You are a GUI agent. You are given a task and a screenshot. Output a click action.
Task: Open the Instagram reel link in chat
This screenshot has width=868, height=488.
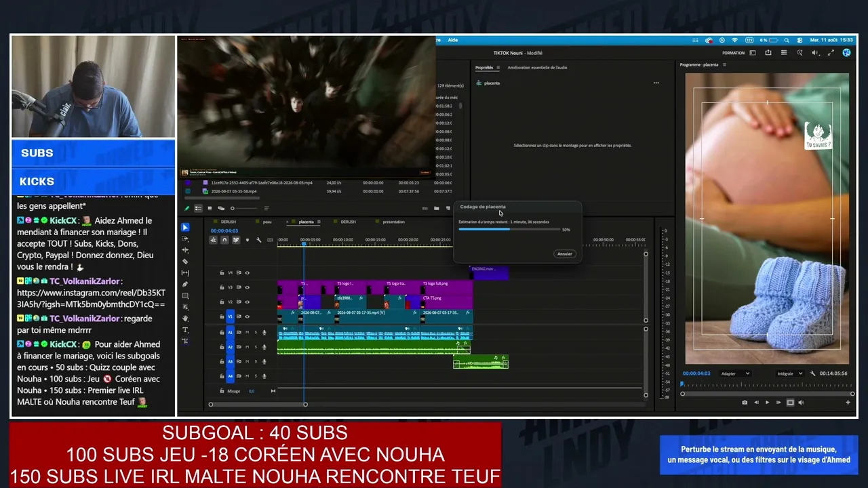[x=91, y=299]
